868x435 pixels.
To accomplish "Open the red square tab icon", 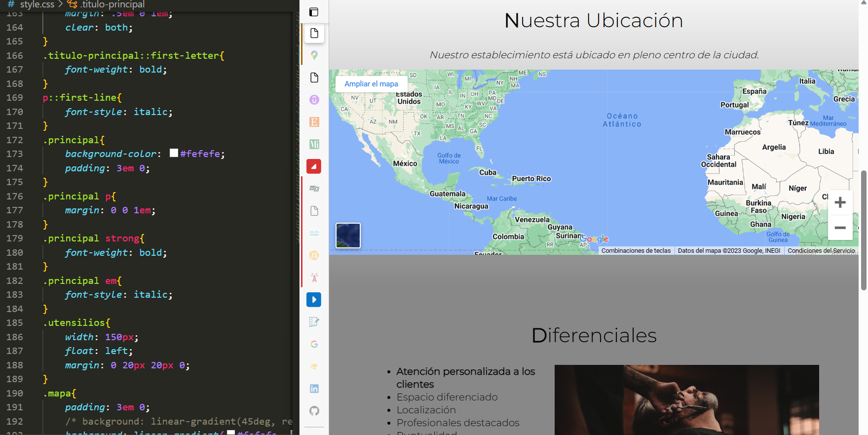I will (x=314, y=166).
